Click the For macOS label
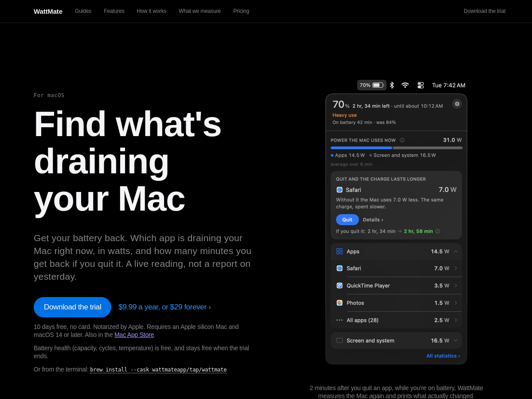This screenshot has height=399, width=532. pos(49,95)
